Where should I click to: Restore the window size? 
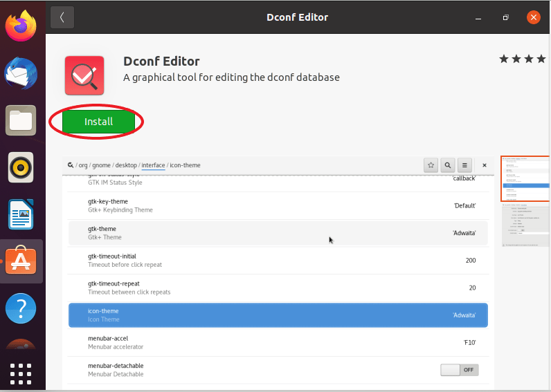pos(506,17)
